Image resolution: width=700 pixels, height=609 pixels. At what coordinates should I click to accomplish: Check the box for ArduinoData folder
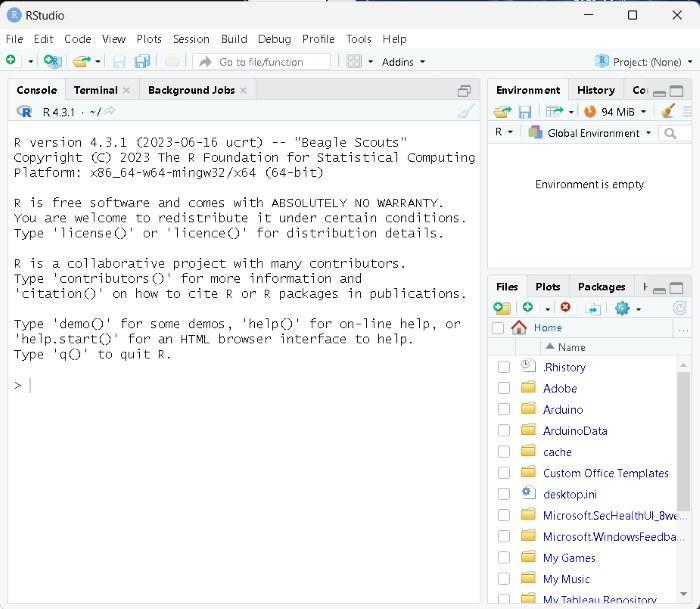coord(504,430)
